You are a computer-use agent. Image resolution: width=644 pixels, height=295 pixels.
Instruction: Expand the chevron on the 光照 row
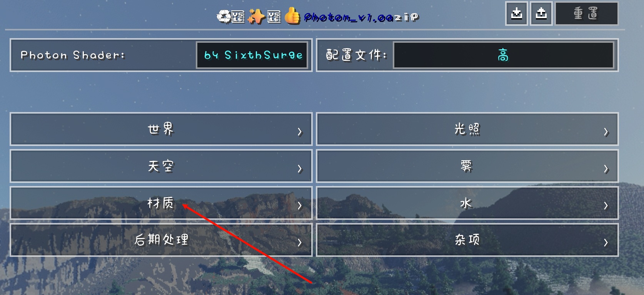pos(606,132)
